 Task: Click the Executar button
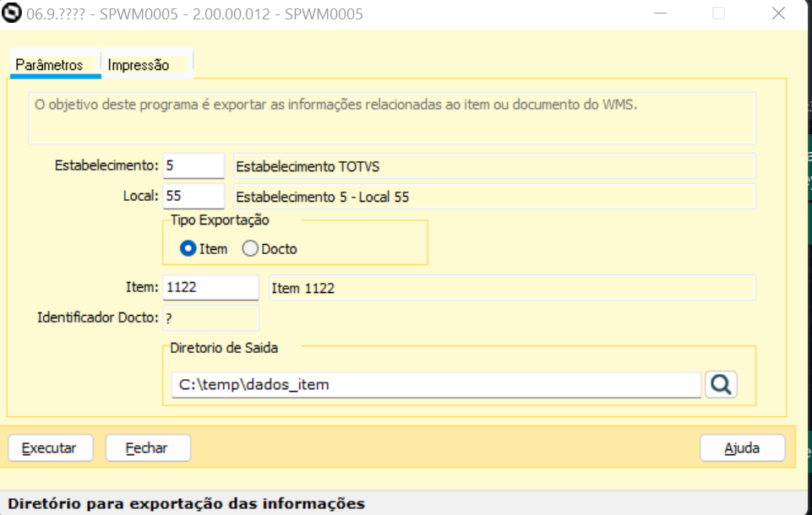[x=50, y=447]
